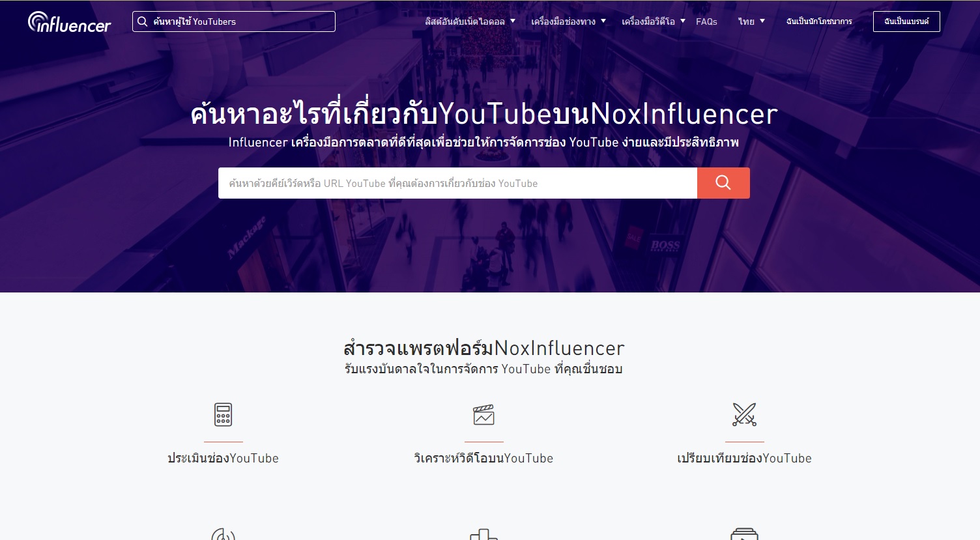Expand the เครื่องมือวิดีโอ dropdown menu

653,21
